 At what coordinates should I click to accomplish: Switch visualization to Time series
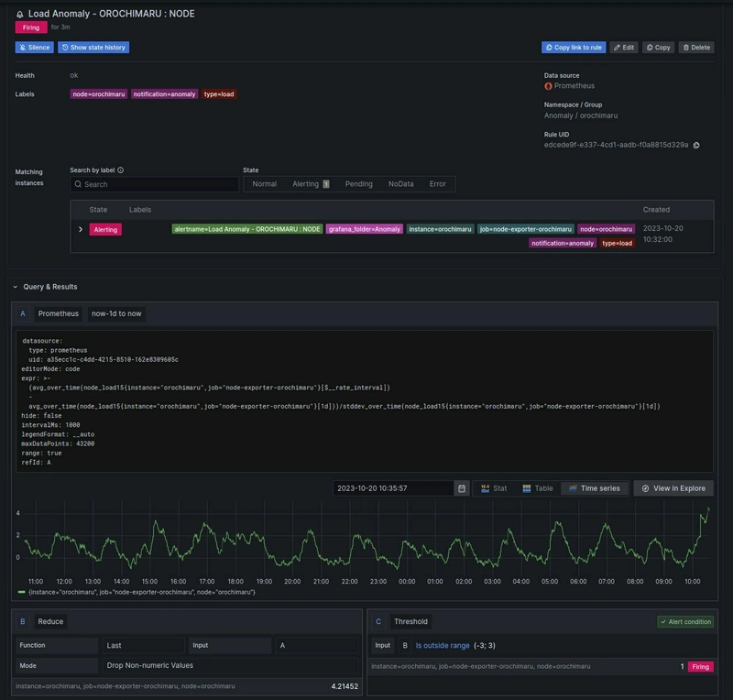595,488
